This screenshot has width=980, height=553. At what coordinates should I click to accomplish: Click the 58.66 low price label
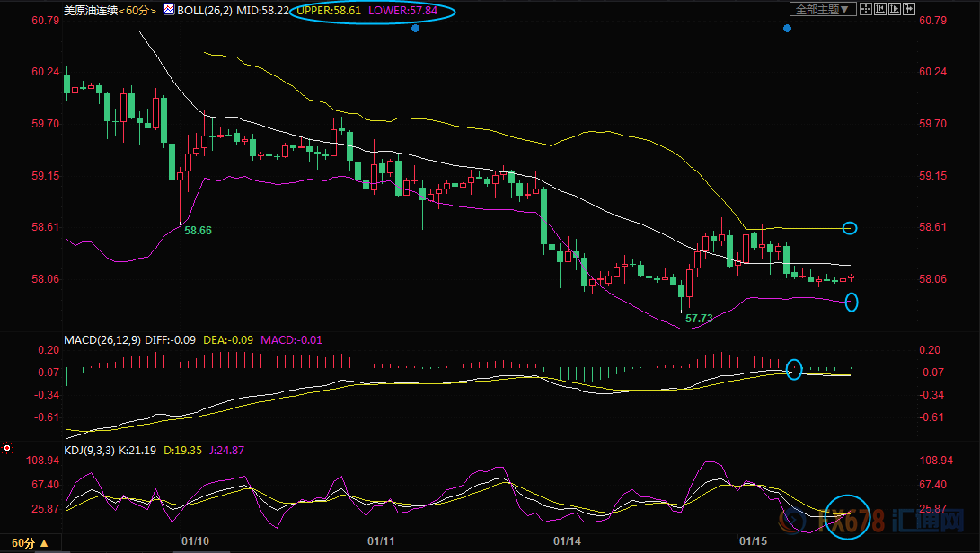[198, 231]
